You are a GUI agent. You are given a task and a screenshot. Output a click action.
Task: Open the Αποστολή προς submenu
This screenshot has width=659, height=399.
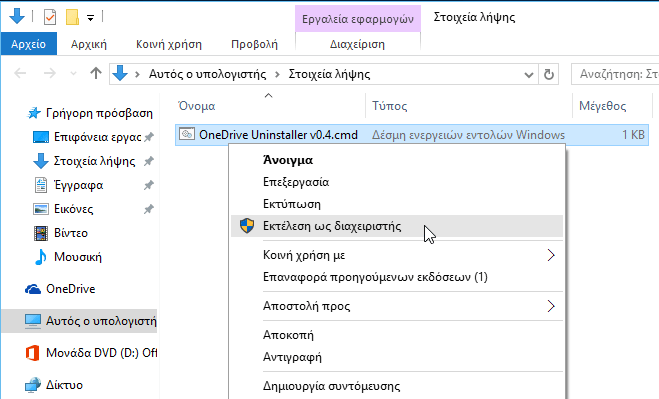[397, 306]
